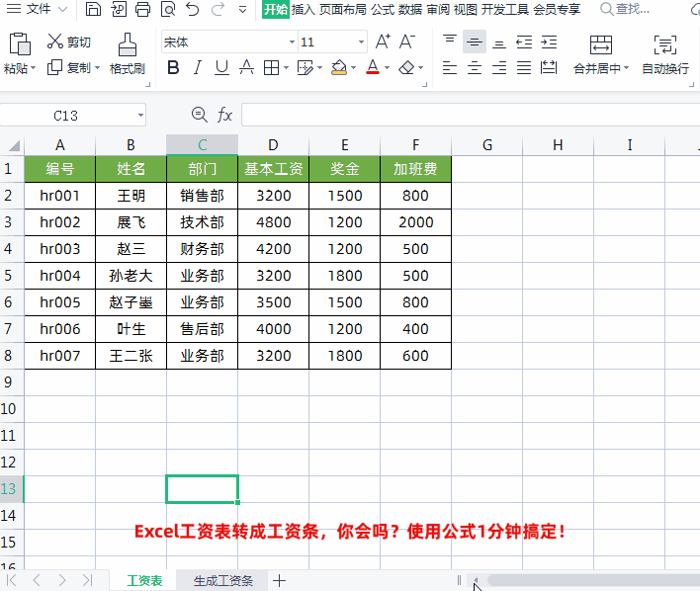Redo the last action
Image resolution: width=700 pixels, height=591 pixels.
218,9
